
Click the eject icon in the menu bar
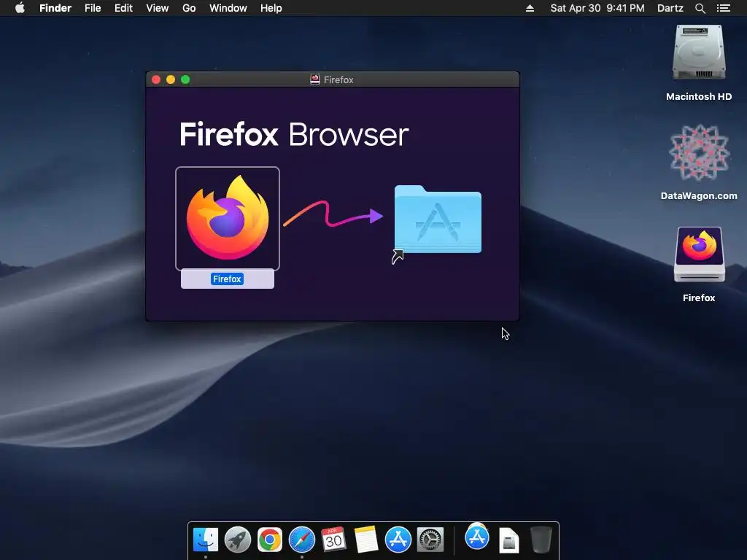coord(530,8)
